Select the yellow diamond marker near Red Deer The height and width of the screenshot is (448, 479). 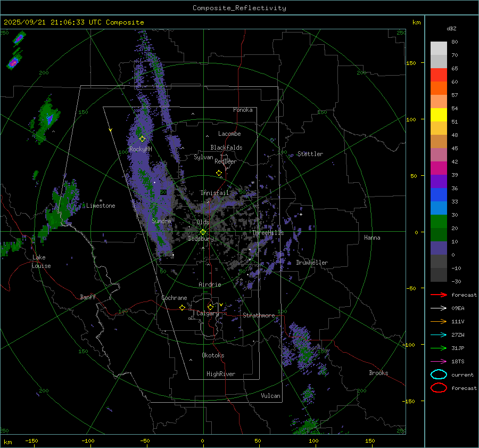(x=219, y=173)
